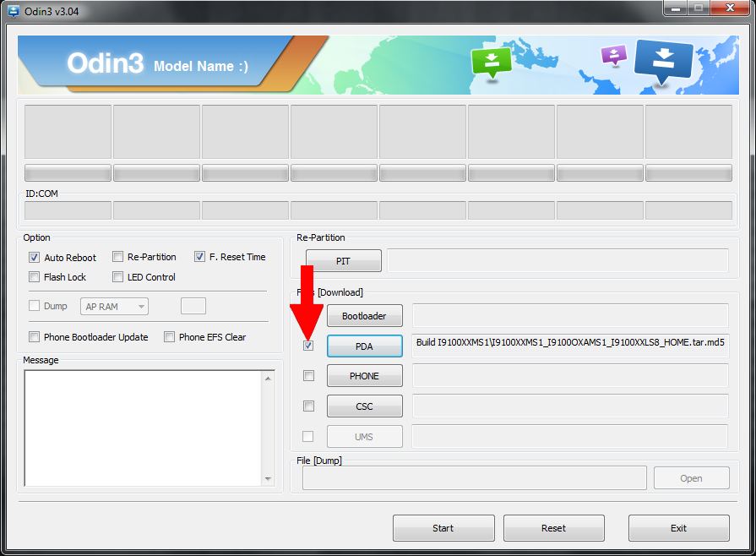
Task: Click the CSC file path field
Action: [570, 406]
